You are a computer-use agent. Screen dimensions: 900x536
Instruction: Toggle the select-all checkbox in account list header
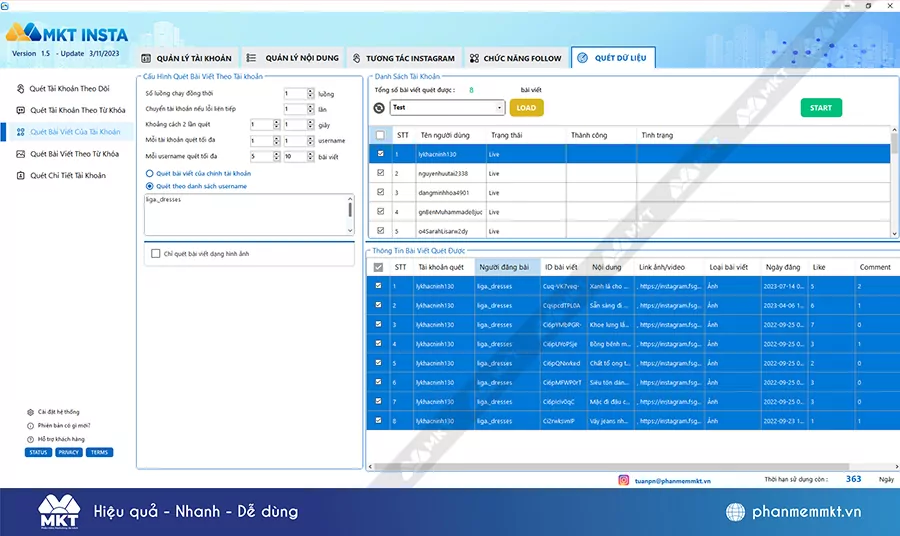pos(379,135)
